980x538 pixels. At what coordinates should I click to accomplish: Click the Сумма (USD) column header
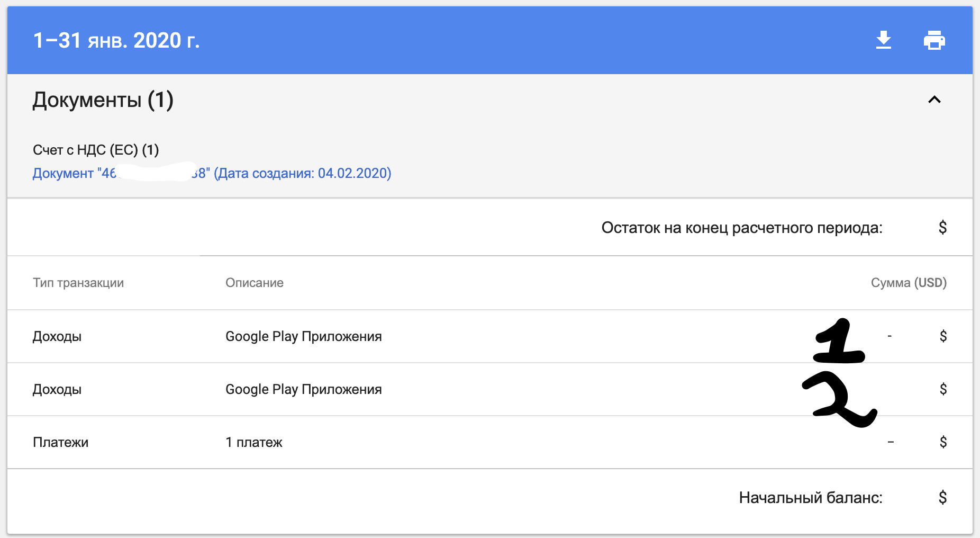(x=909, y=283)
